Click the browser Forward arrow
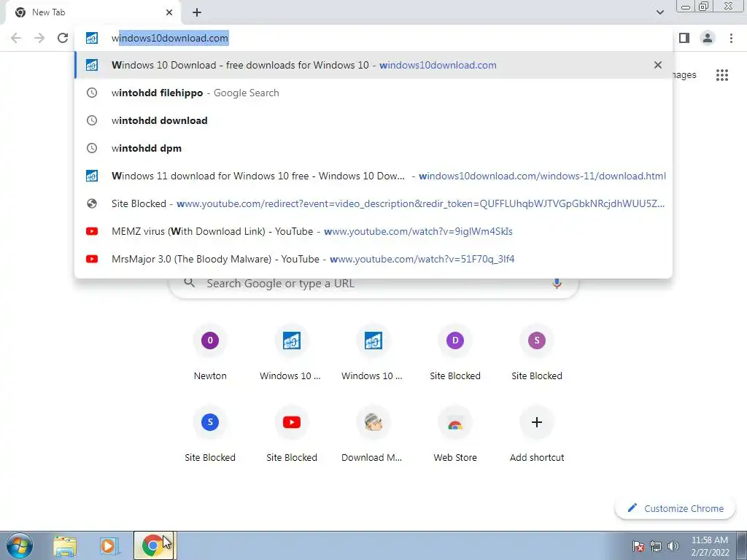The width and height of the screenshot is (747, 560). point(39,38)
